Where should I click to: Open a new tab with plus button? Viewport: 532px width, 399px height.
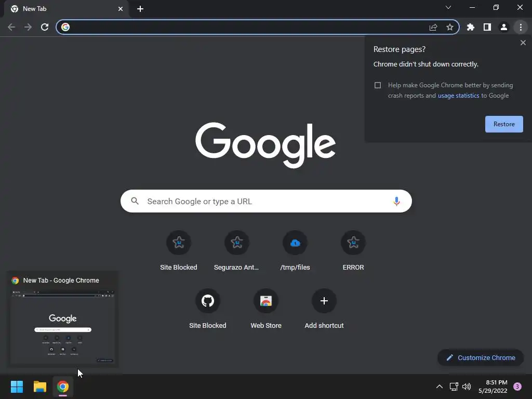[x=140, y=9]
